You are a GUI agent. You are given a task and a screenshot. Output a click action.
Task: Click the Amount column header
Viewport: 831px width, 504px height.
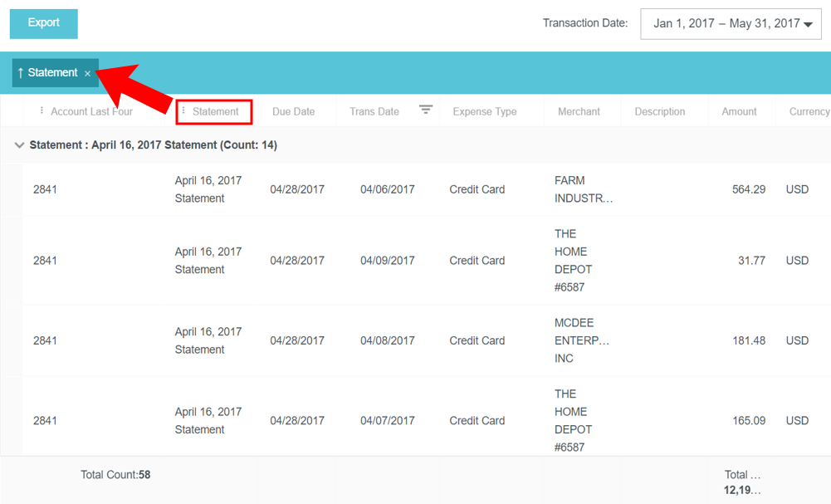pos(739,112)
